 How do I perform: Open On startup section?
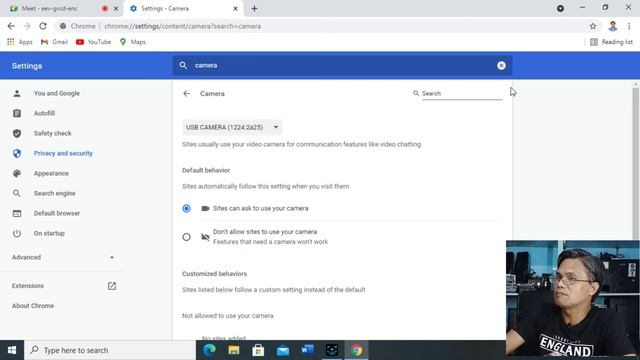click(49, 233)
